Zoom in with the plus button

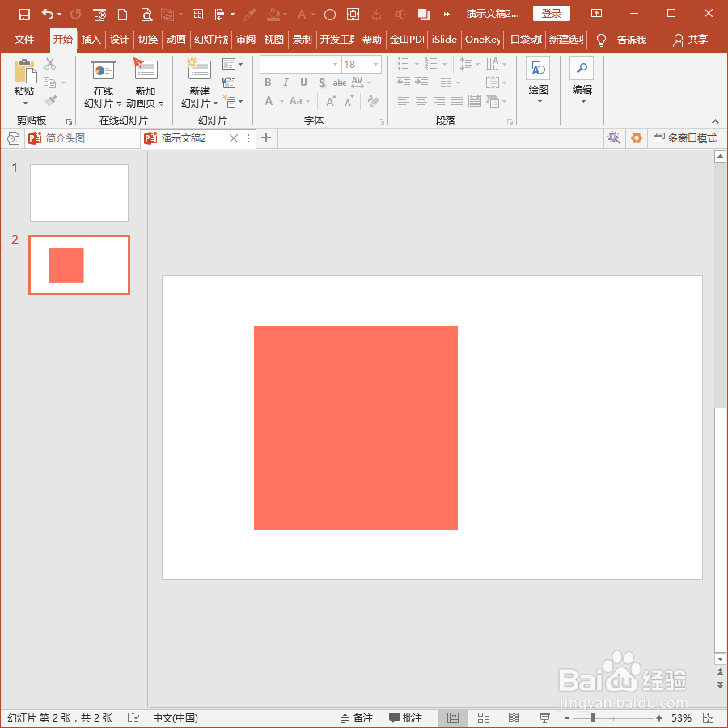[x=658, y=718]
